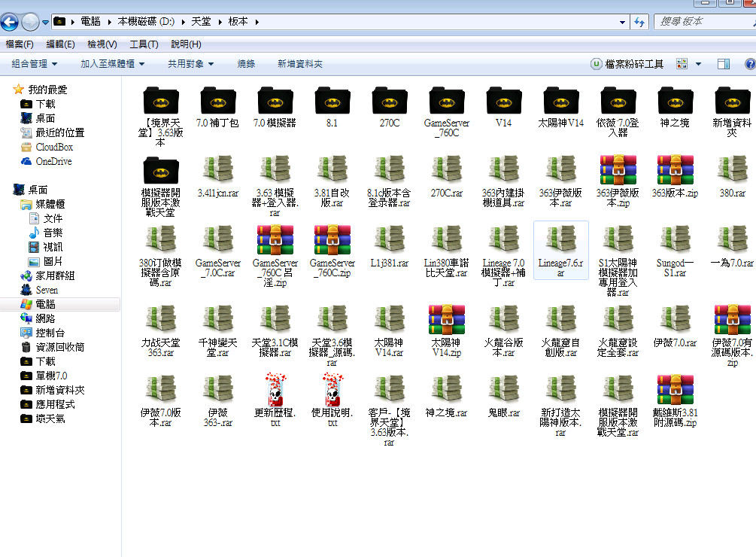Image resolution: width=756 pixels, height=557 pixels.
Task: Select the GameServer_760C folder icon
Action: pyautogui.click(x=447, y=100)
